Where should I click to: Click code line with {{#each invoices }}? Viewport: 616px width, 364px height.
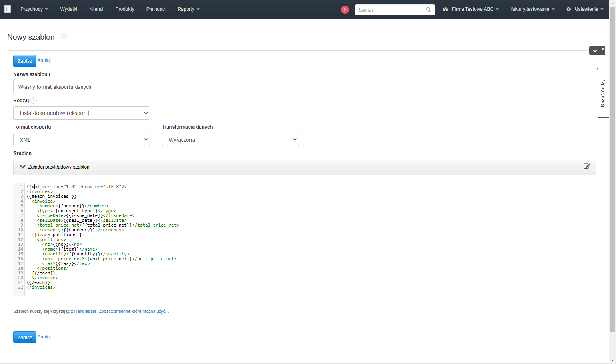coord(51,196)
